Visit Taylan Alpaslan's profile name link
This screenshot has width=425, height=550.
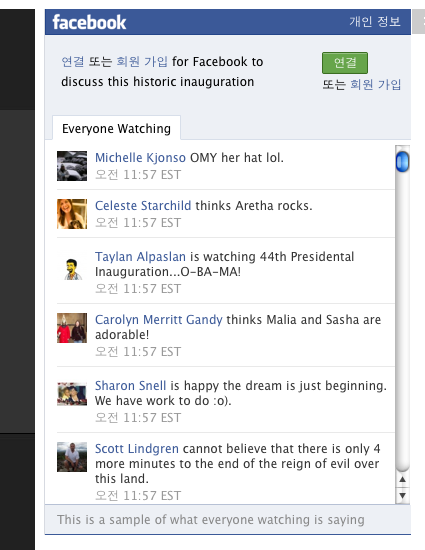point(140,257)
